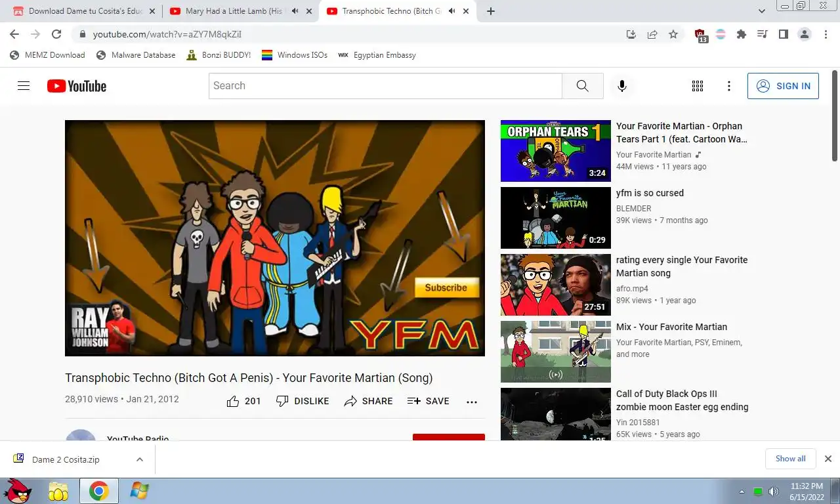View site information lock icon

(x=83, y=34)
